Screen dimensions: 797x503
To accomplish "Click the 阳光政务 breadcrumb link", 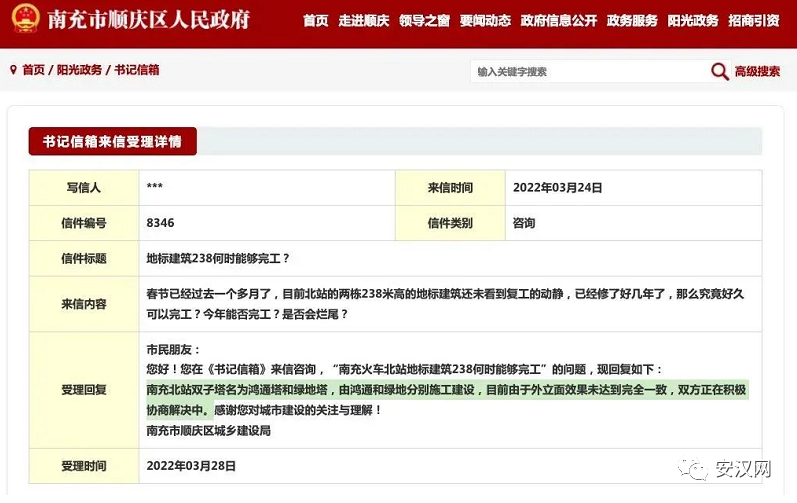I will tap(79, 70).
